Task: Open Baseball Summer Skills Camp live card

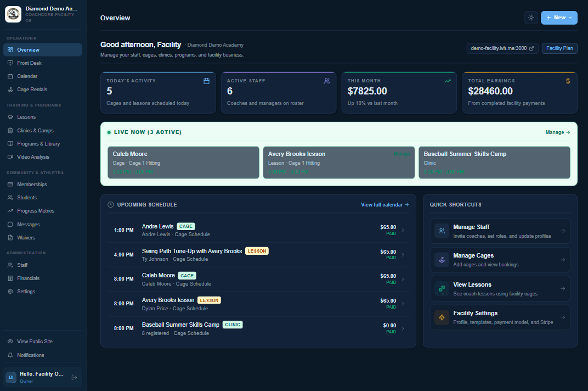Action: pos(494,163)
